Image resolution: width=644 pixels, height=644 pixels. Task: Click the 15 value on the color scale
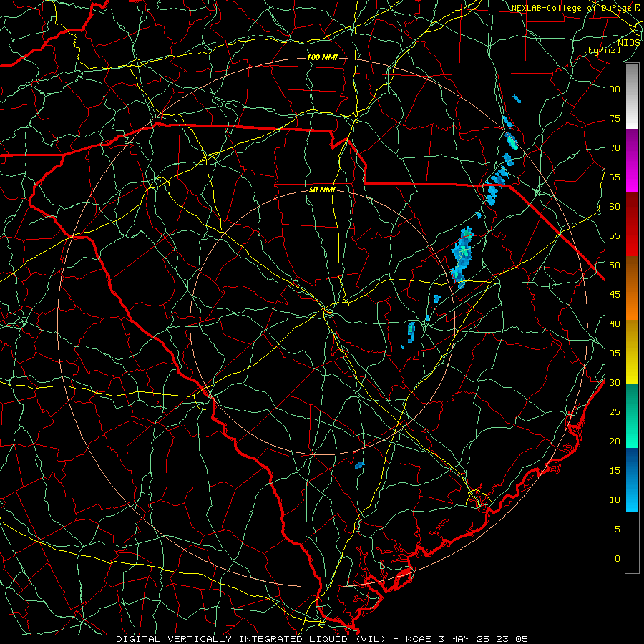[615, 471]
